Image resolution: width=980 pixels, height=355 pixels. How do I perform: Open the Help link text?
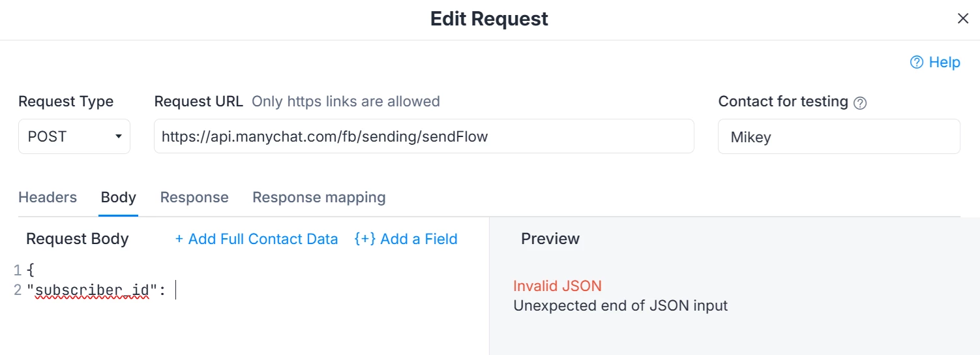pyautogui.click(x=944, y=63)
